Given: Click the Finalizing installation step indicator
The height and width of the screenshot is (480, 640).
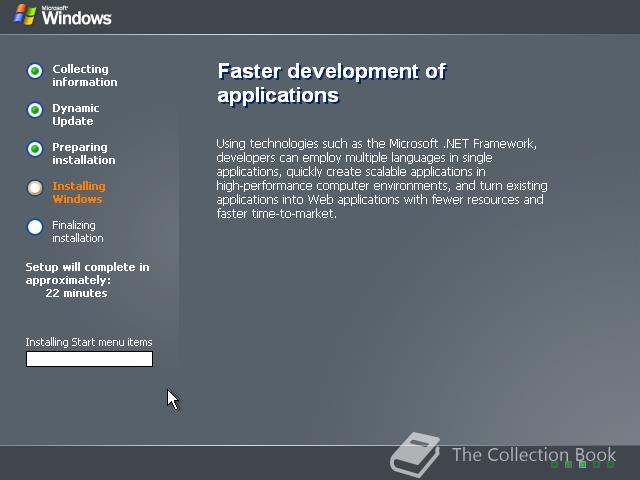Looking at the screenshot, I should pos(35,227).
